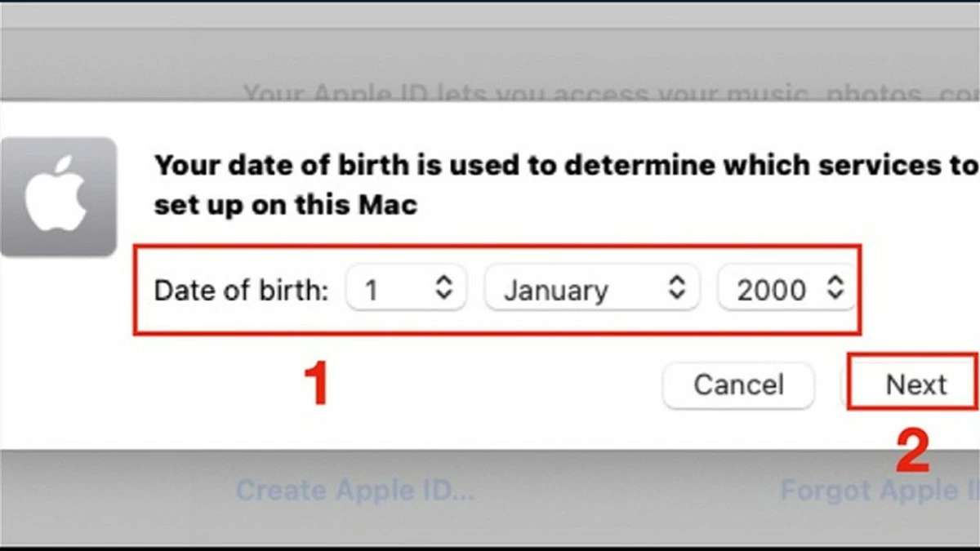Open the month dropdown showing January

591,288
